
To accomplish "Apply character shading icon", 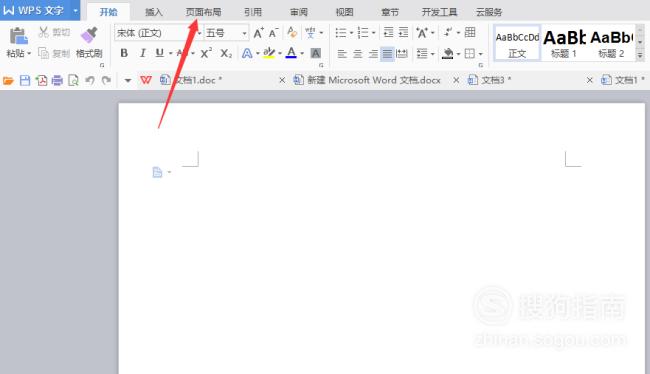I will [316, 53].
